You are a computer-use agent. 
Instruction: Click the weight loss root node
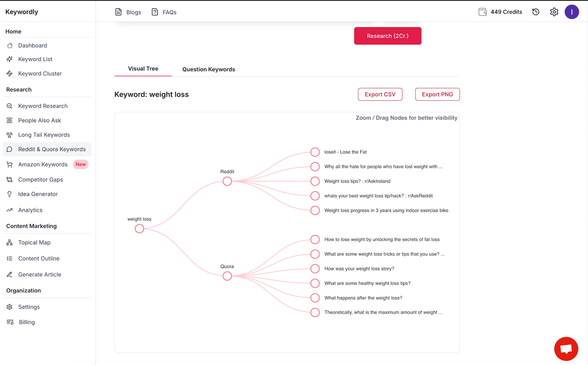(x=139, y=229)
